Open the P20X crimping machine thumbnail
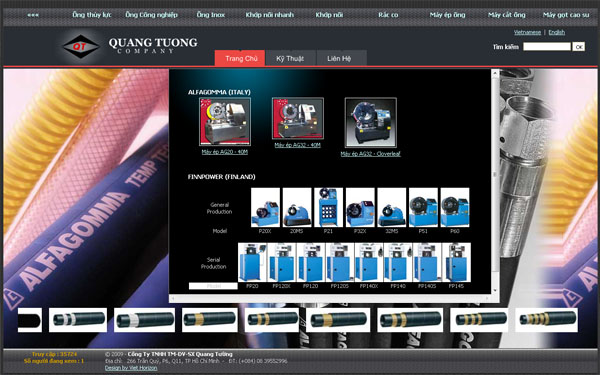The image size is (600, 375). click(x=265, y=207)
